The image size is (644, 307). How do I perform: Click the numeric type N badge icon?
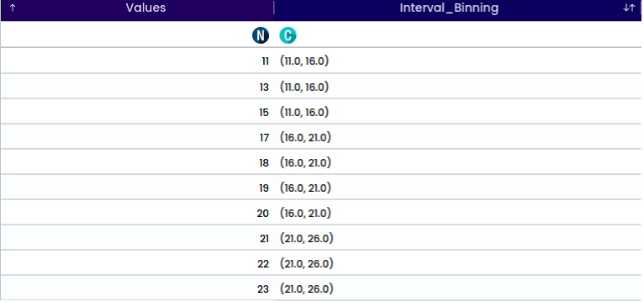point(261,36)
